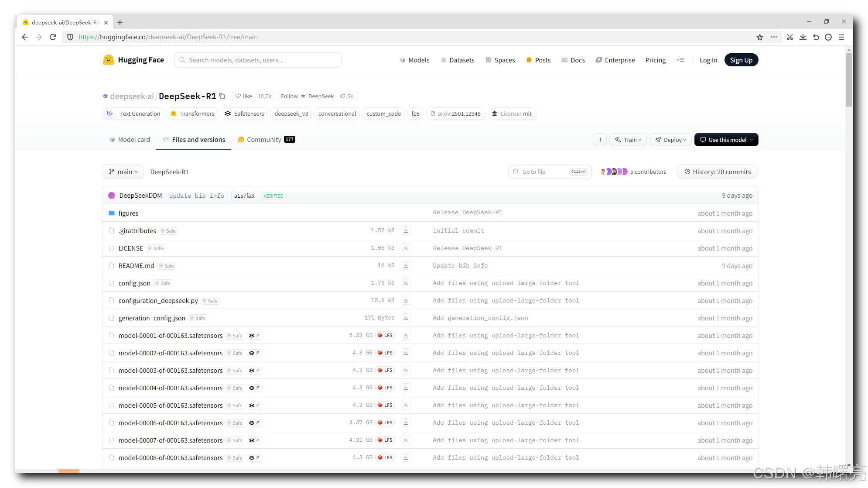Expand the Deploy dropdown

pos(670,140)
